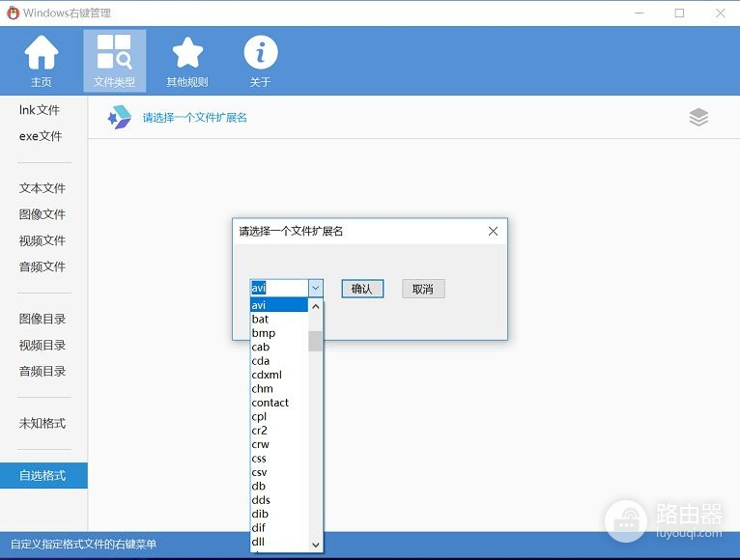
Task: Click the blue logo beside the extension prompt
Action: click(x=119, y=118)
